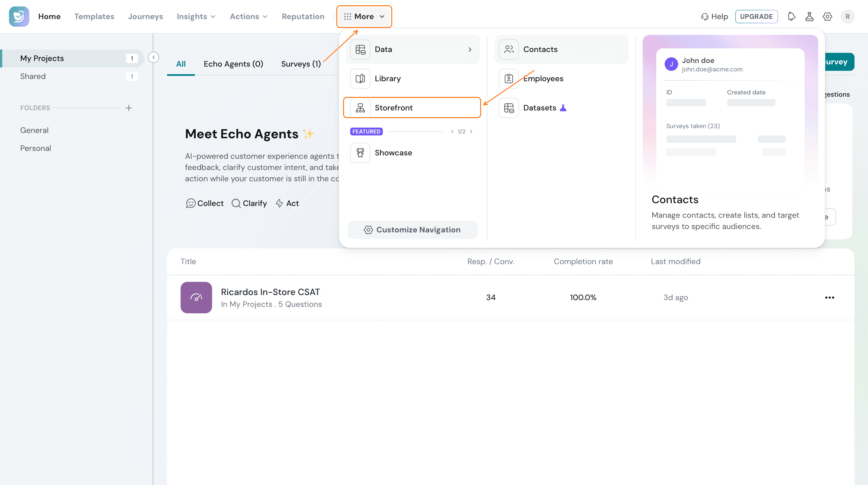Click the Datasets table icon
Viewport: 868px width, 485px height.
tap(509, 108)
